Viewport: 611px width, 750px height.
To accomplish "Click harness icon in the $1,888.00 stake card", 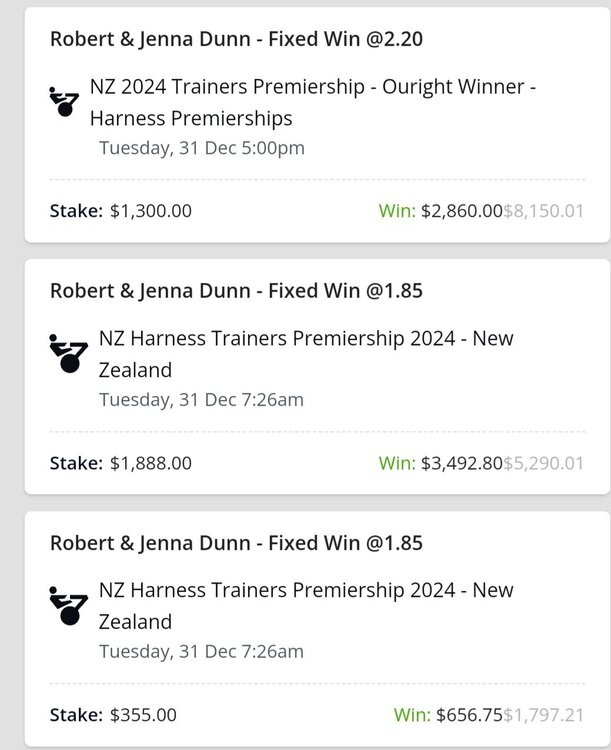I will click(66, 352).
